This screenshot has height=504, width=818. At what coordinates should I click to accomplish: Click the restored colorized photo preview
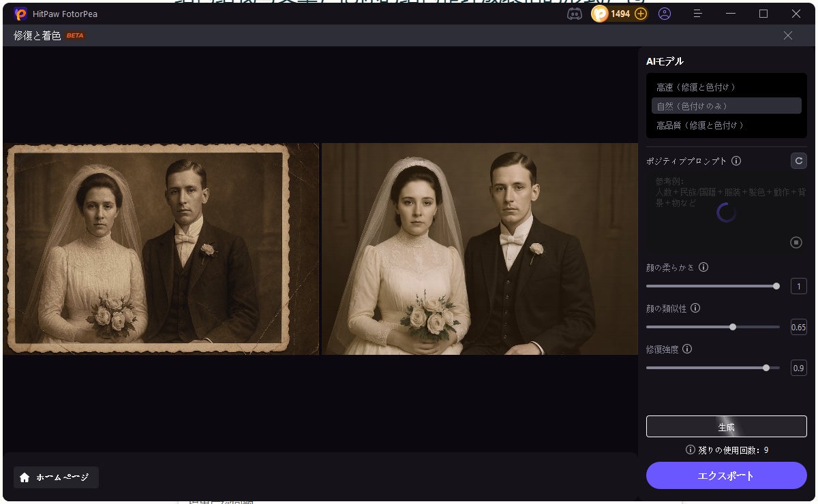pos(479,249)
